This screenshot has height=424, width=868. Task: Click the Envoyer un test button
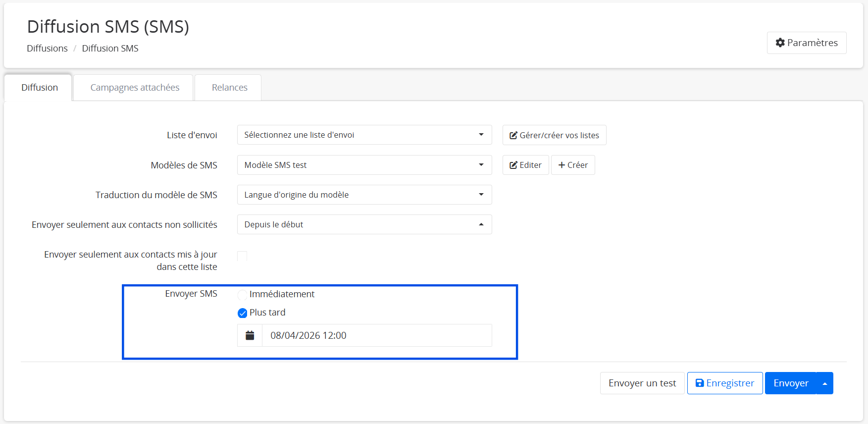click(x=642, y=383)
